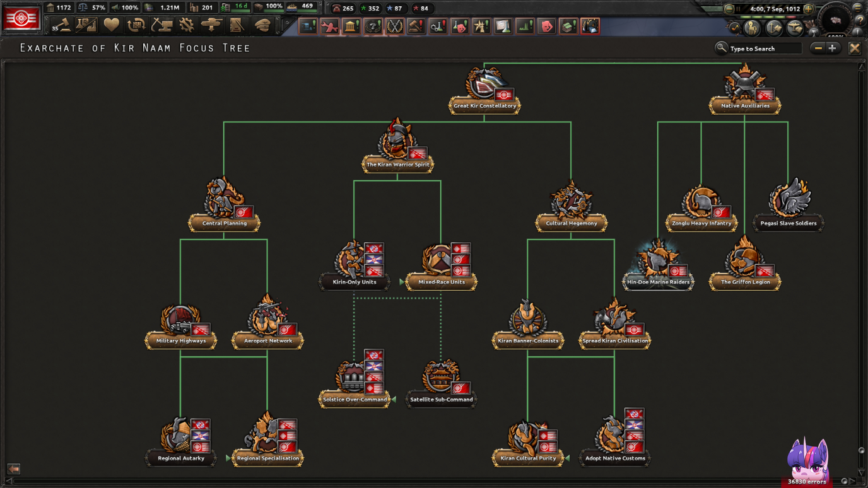The width and height of the screenshot is (868, 488).
Task: Open the country flag overview
Action: pyautogui.click(x=21, y=18)
